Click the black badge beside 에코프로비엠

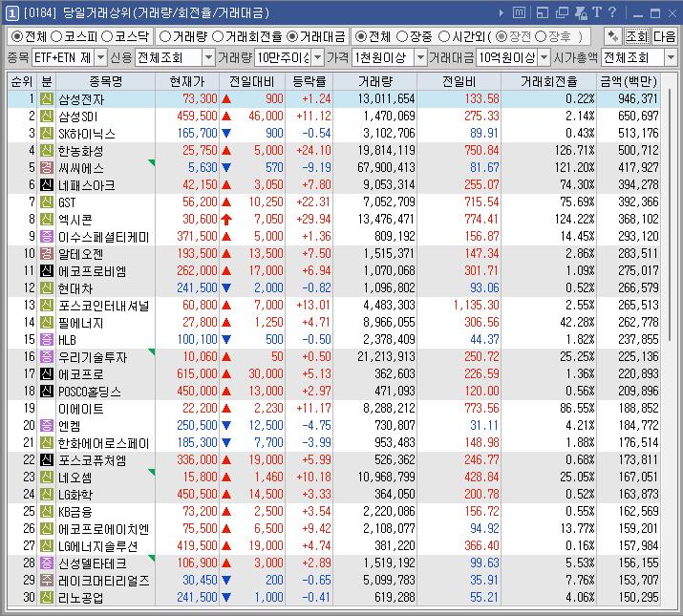(47, 271)
